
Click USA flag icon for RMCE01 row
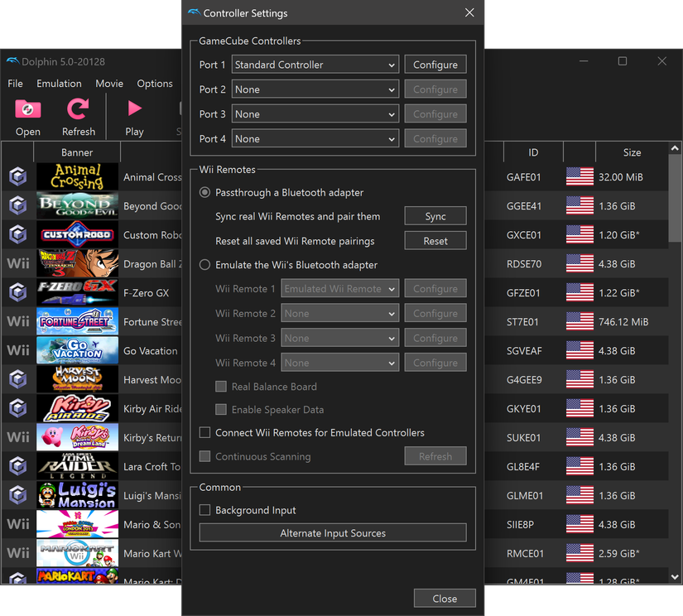pyautogui.click(x=580, y=553)
